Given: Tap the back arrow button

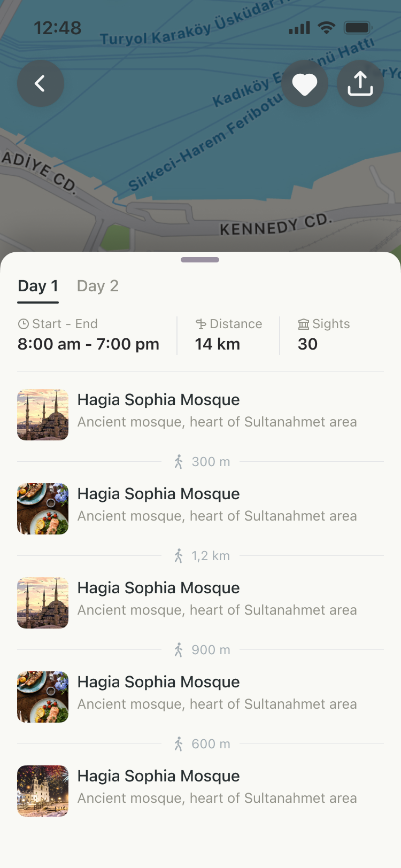Looking at the screenshot, I should (40, 83).
